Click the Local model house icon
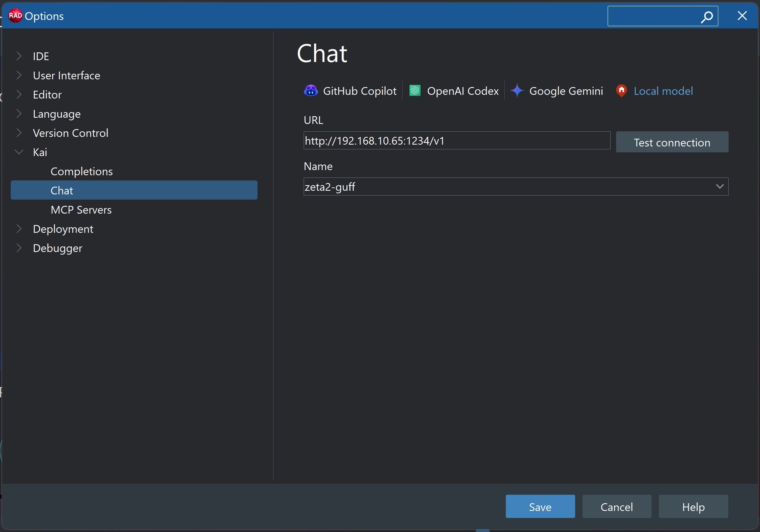Image resolution: width=760 pixels, height=532 pixels. (622, 91)
